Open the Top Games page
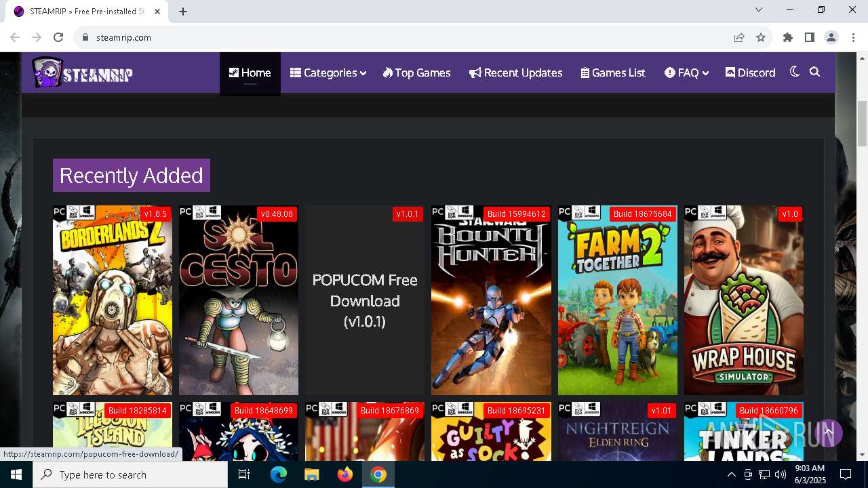 point(416,73)
